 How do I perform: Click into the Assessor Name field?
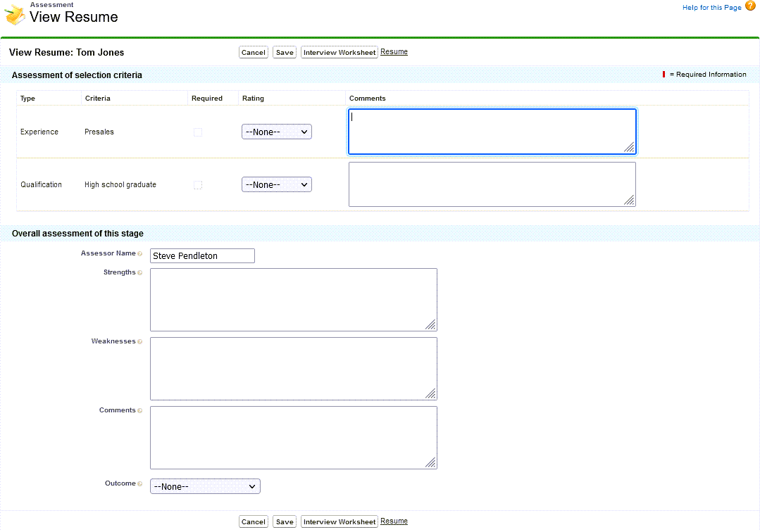point(202,256)
